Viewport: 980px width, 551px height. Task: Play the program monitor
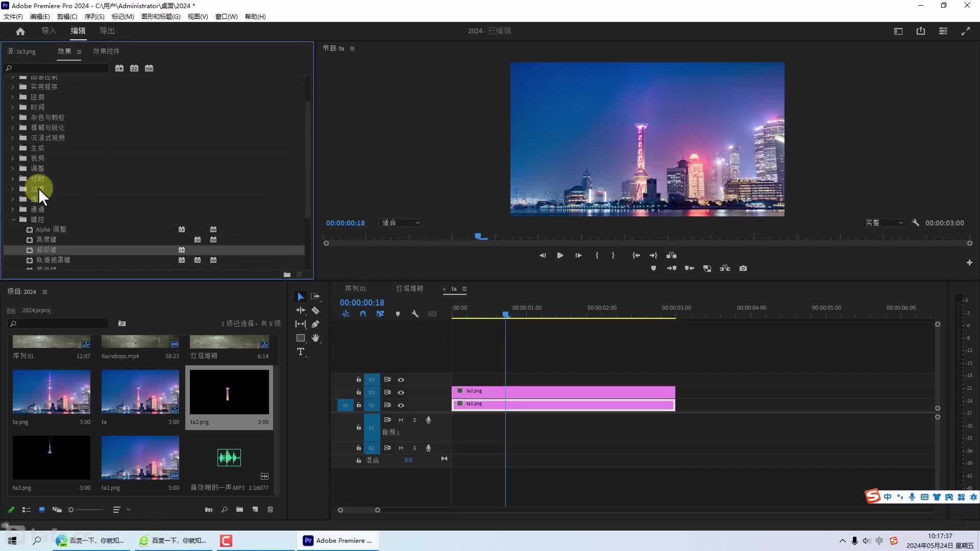[560, 255]
